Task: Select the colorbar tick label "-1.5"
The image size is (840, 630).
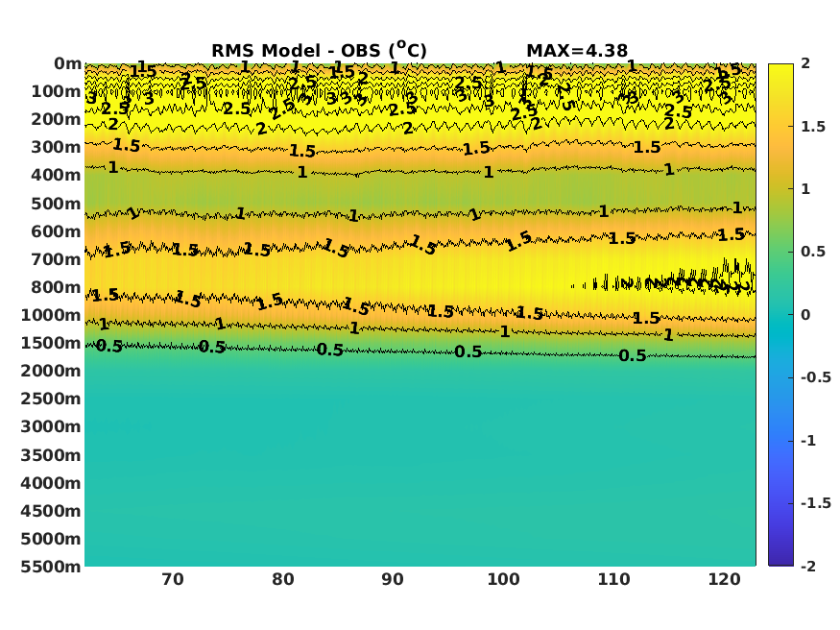Action: click(816, 503)
